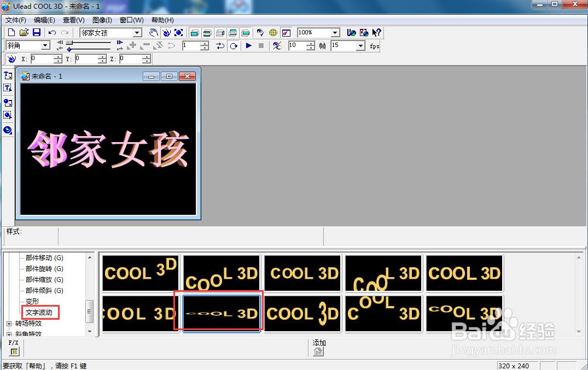Screen dimensions: 588x370
Task: Toggle the back bevel face icon
Action: point(233,33)
